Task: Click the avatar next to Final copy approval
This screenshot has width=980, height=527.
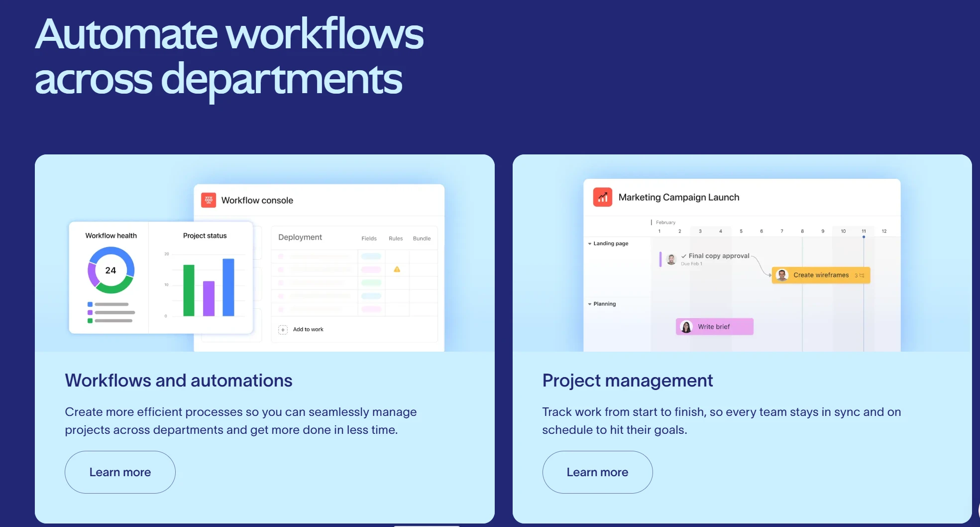Action: pos(671,259)
